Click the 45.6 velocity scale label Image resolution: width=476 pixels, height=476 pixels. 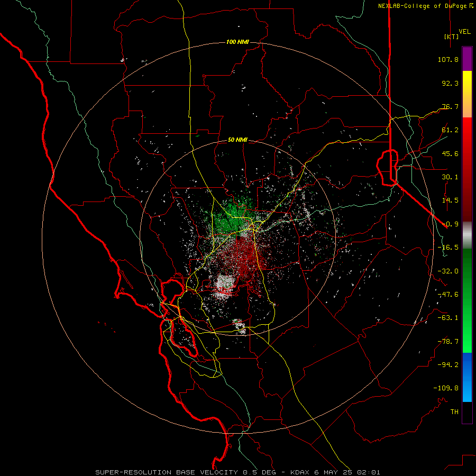tap(450, 153)
